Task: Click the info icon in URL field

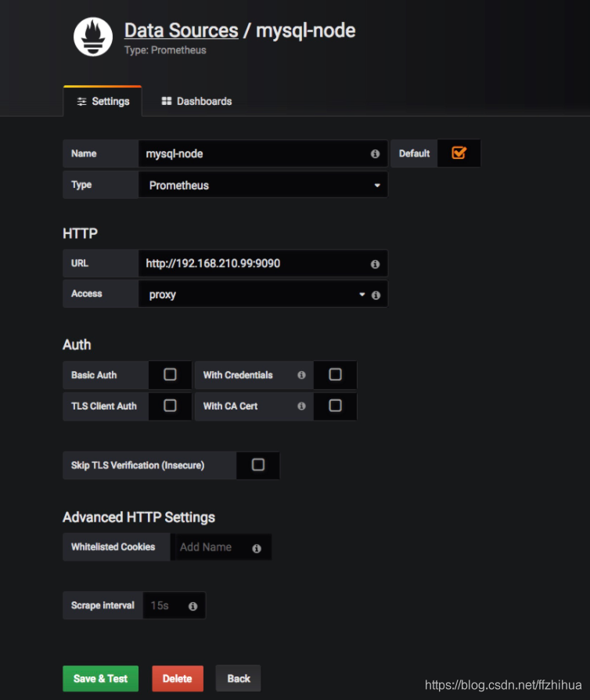Action: pos(375,264)
